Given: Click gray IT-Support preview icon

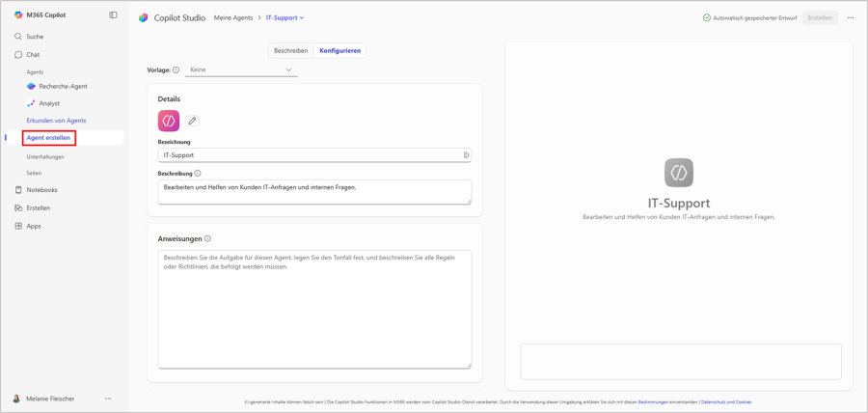Looking at the screenshot, I should (679, 173).
